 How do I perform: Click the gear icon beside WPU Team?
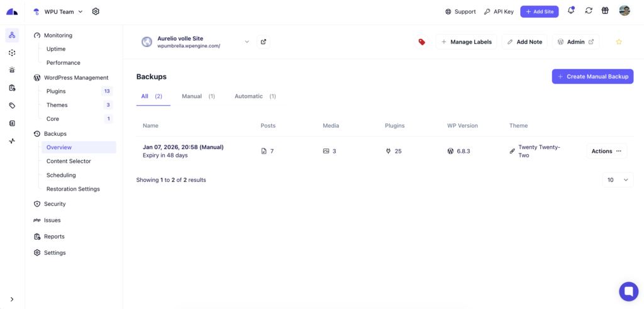(96, 11)
